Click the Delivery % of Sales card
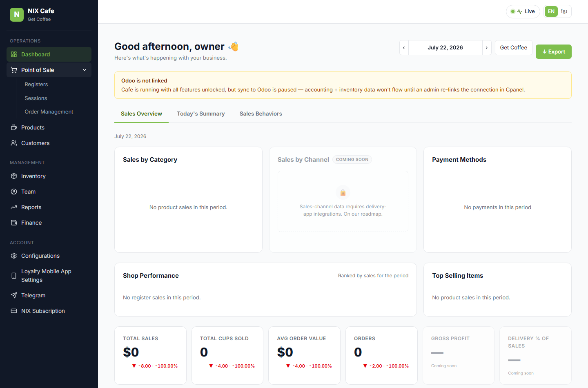The image size is (588, 388). coord(535,355)
